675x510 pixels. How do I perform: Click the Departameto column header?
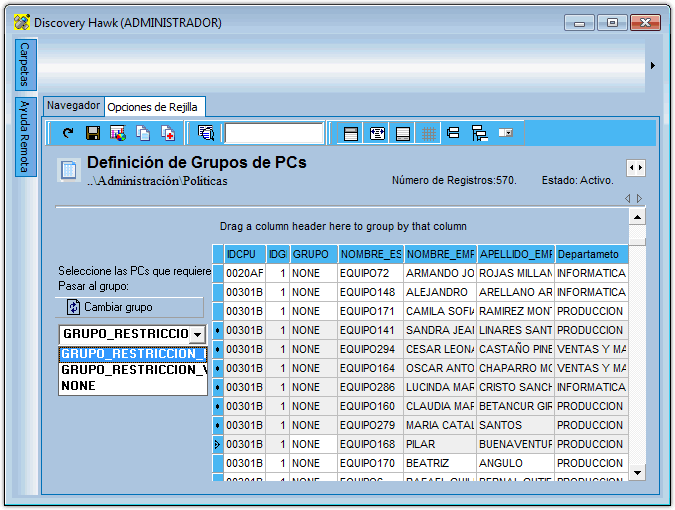[591, 254]
